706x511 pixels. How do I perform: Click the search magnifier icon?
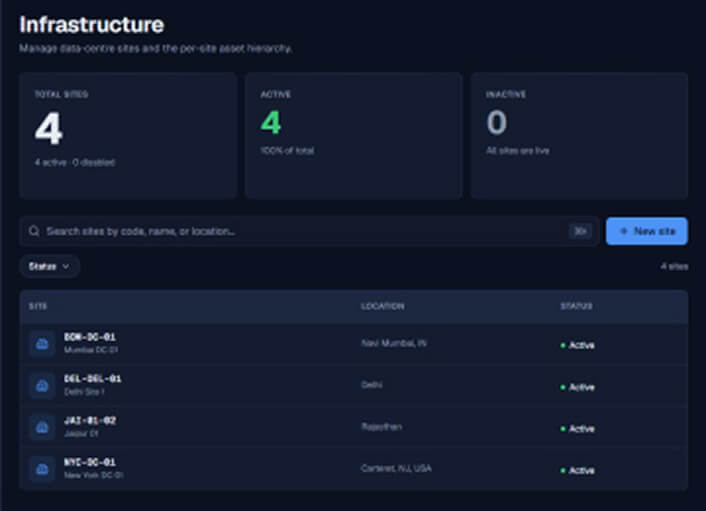pos(34,231)
